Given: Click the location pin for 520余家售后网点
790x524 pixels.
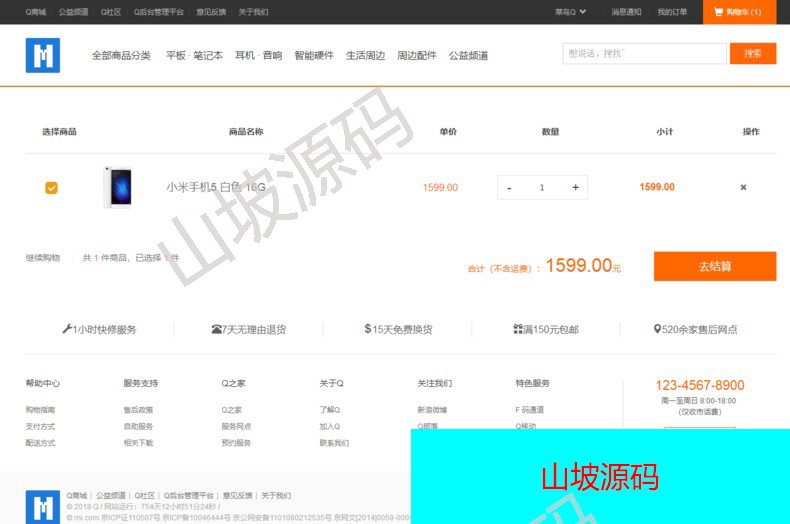Looking at the screenshot, I should 657,329.
